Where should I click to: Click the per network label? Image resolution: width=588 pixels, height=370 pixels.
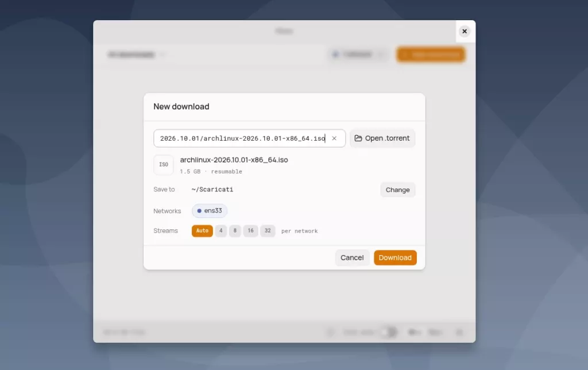click(x=299, y=231)
